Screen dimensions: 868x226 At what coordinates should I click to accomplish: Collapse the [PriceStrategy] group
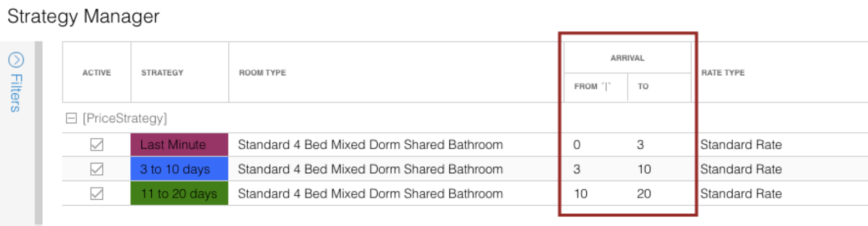pos(71,118)
